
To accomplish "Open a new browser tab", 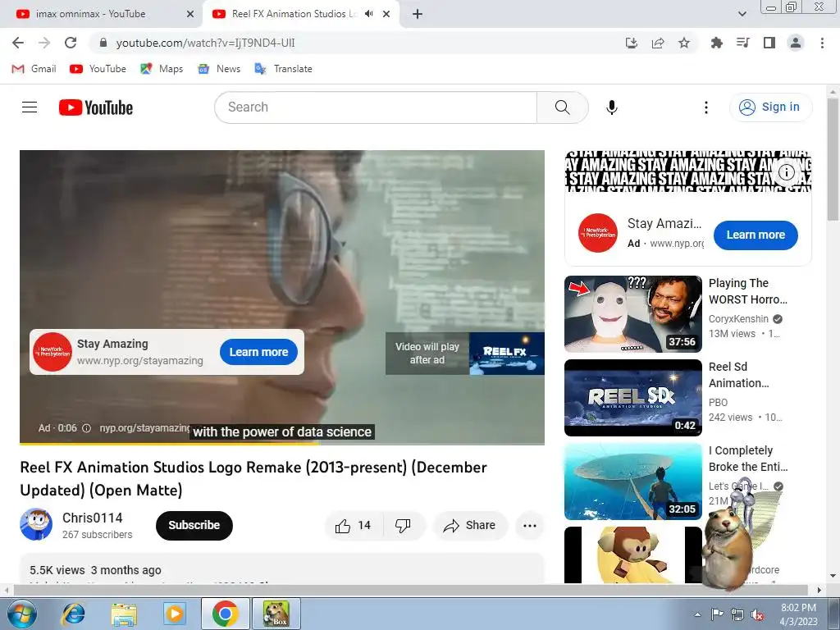I will point(418,14).
